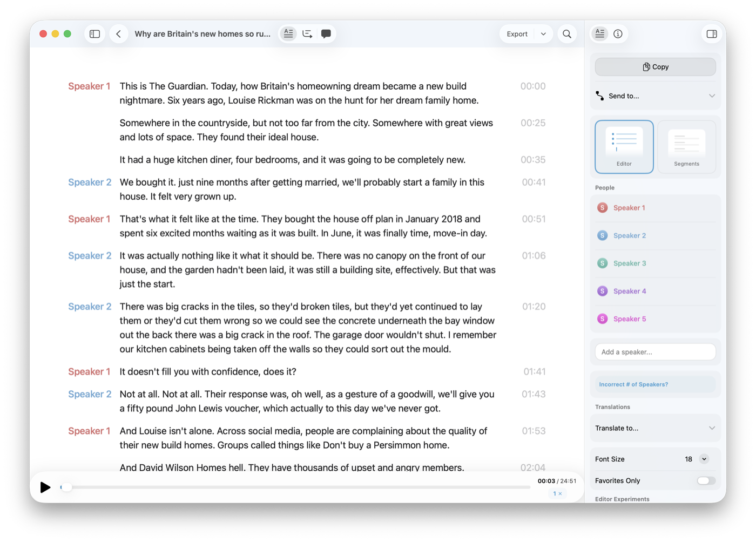Jump to timestamp 01:20
Screen dimensions: 756x542
point(534,307)
